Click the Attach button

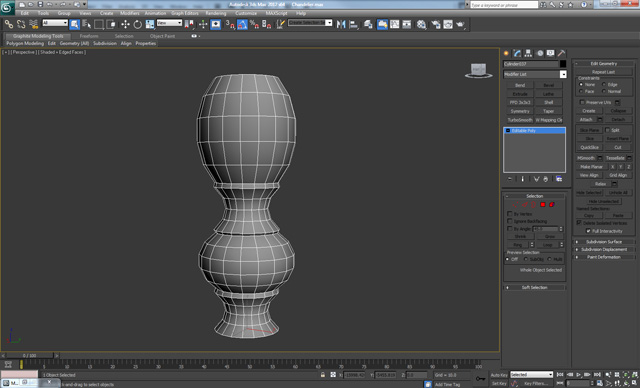click(587, 120)
